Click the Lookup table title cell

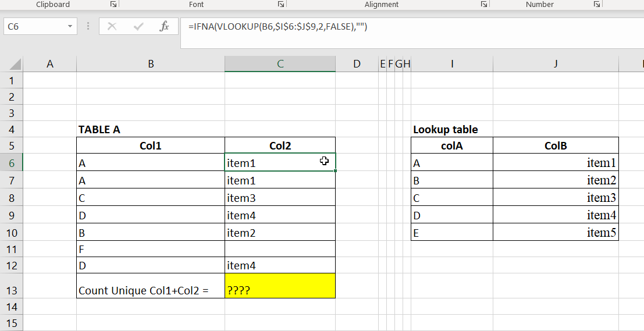[452, 129]
